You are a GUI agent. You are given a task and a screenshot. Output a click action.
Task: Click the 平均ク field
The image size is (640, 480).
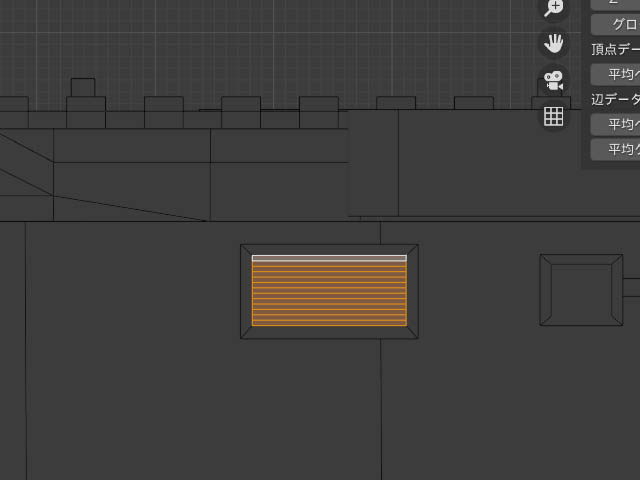[615, 149]
